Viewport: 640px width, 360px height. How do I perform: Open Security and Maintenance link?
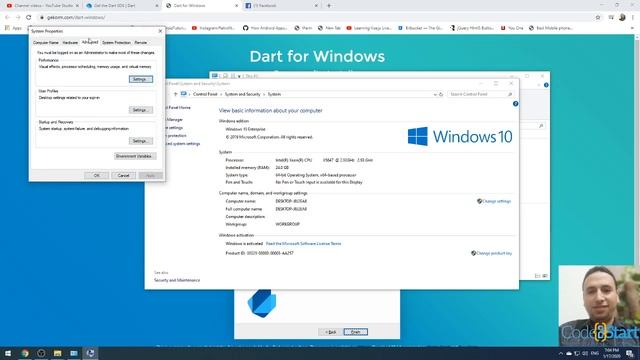(x=177, y=280)
